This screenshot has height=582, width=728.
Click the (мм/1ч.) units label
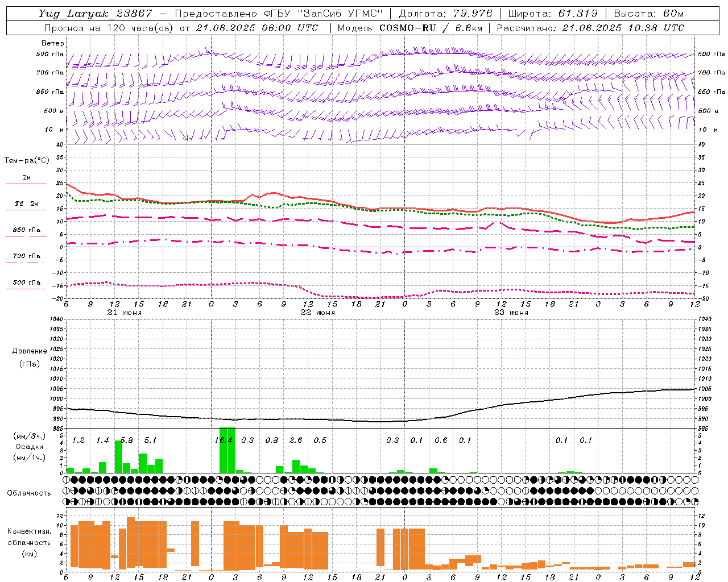[30, 458]
